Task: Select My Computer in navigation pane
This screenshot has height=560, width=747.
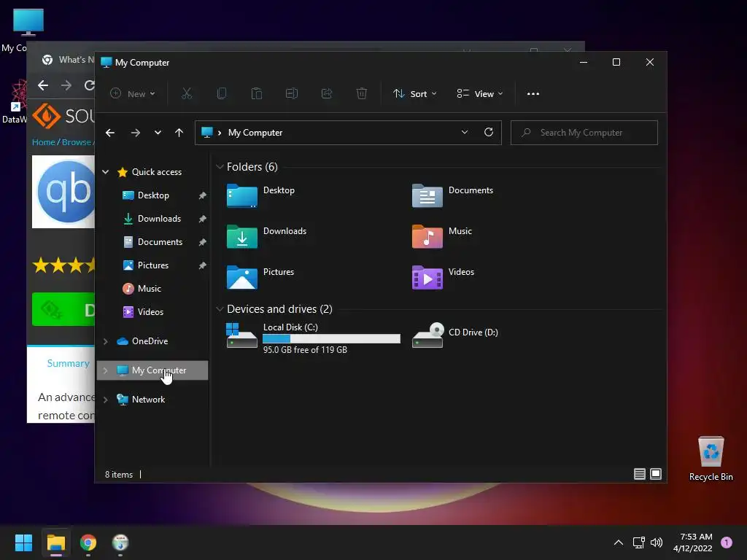Action: pyautogui.click(x=152, y=370)
